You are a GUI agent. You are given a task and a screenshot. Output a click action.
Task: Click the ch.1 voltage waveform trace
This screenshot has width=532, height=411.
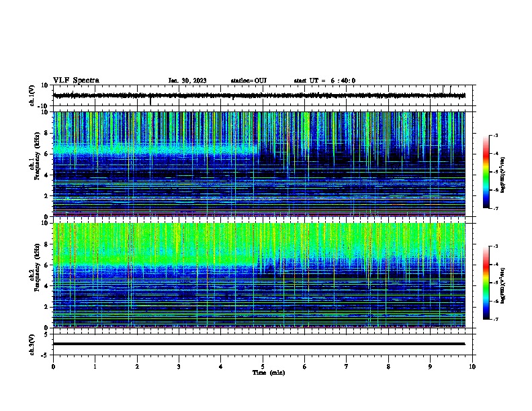(x=259, y=95)
